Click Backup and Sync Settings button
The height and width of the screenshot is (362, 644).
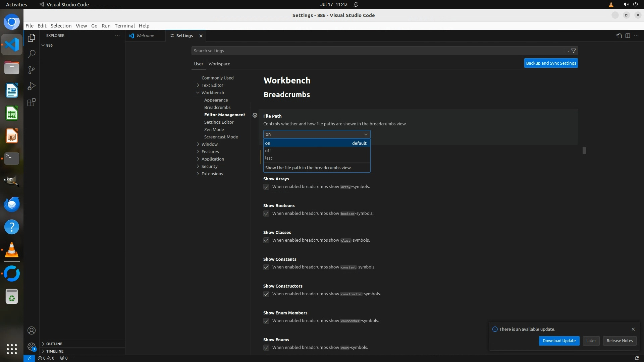click(x=551, y=63)
